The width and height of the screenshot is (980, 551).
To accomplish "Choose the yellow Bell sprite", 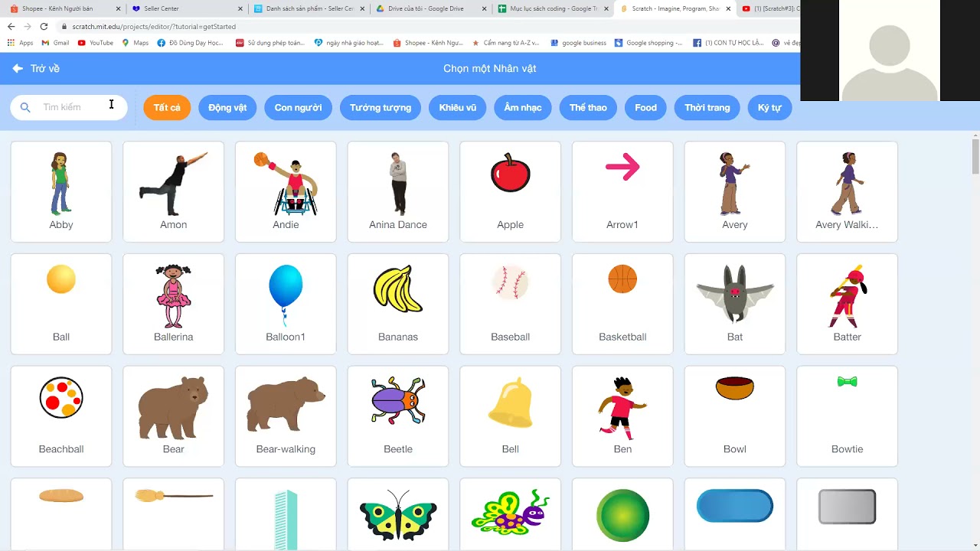I will pos(511,416).
